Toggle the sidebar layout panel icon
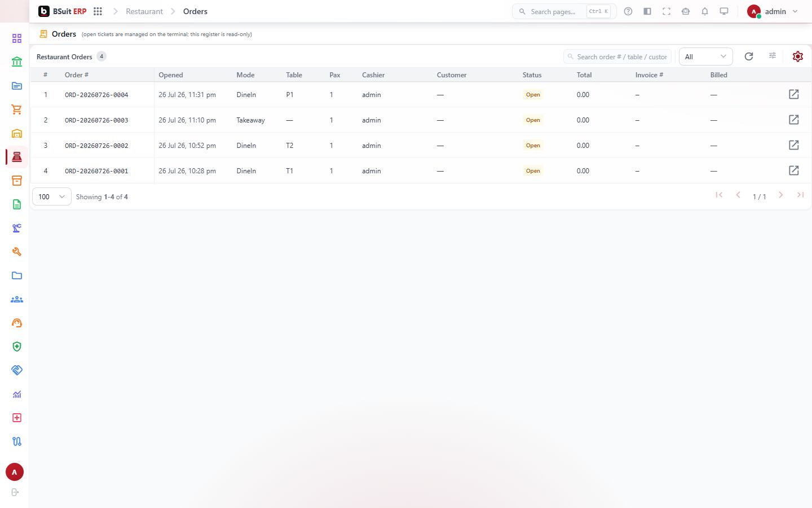Viewport: 812px width, 508px height. point(647,11)
